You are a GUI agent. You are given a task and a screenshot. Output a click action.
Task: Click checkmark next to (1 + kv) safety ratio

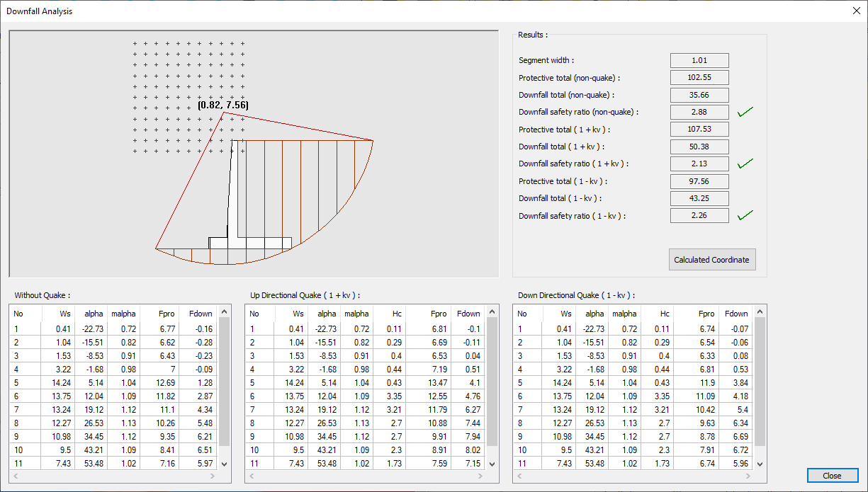coord(745,164)
